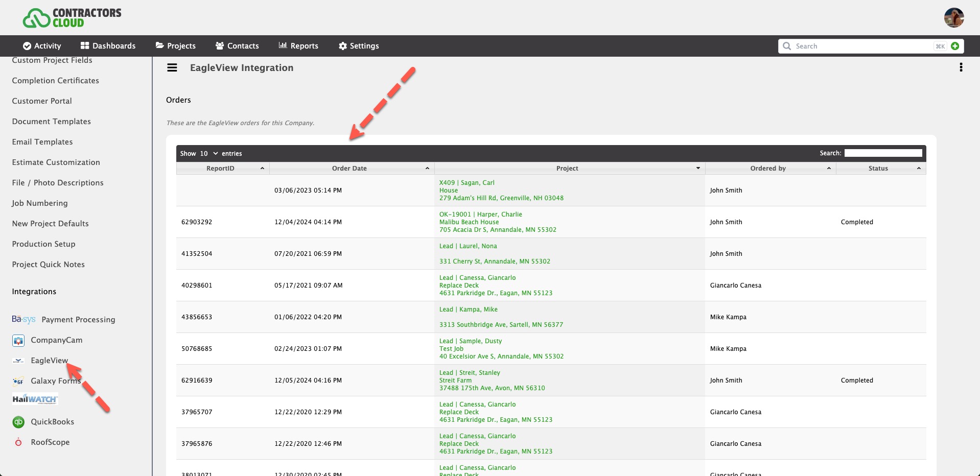
Task: Open Customer Portal settings
Action: pos(42,101)
